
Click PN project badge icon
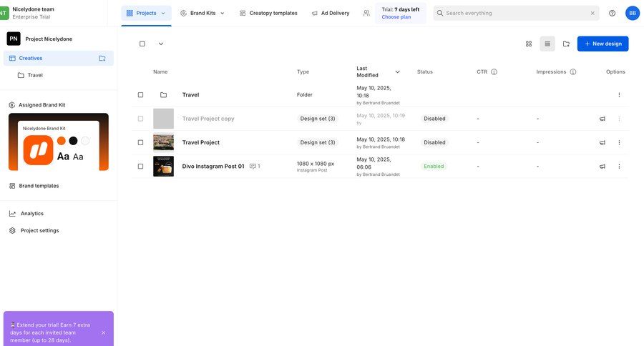click(14, 39)
